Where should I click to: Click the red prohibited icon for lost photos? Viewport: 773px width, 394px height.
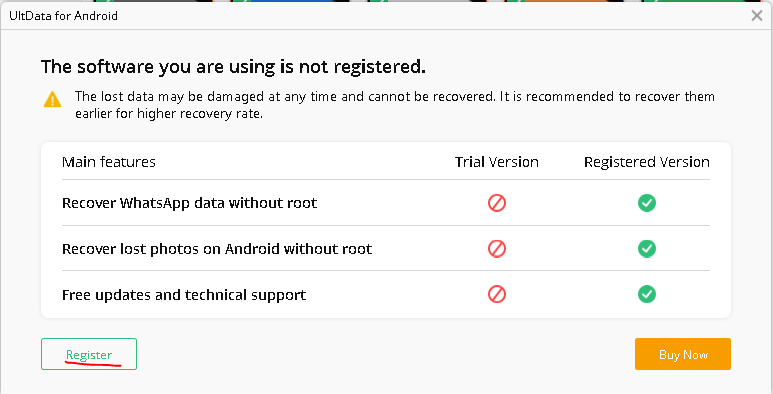[x=497, y=249]
